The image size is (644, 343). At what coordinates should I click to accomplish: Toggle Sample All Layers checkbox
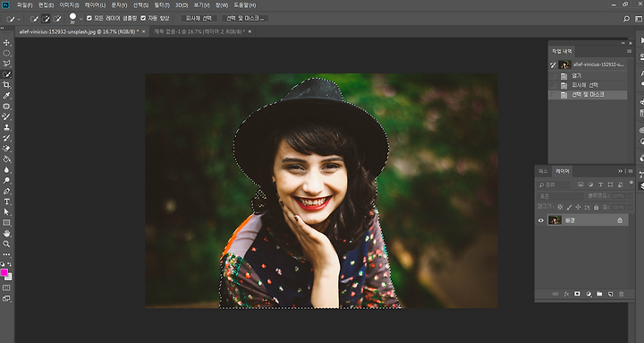(89, 18)
